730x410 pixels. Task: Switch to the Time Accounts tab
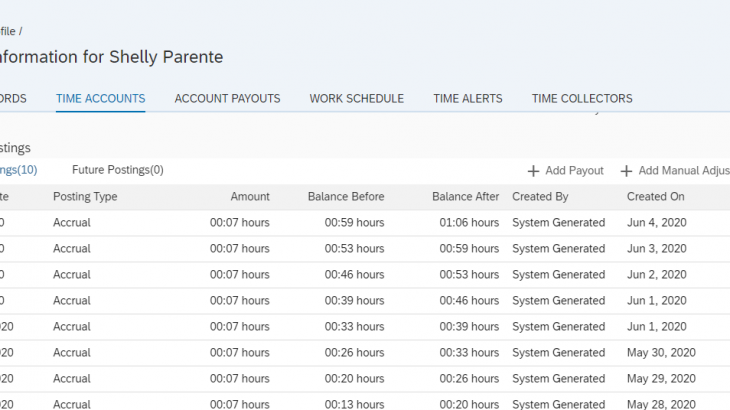pyautogui.click(x=101, y=99)
